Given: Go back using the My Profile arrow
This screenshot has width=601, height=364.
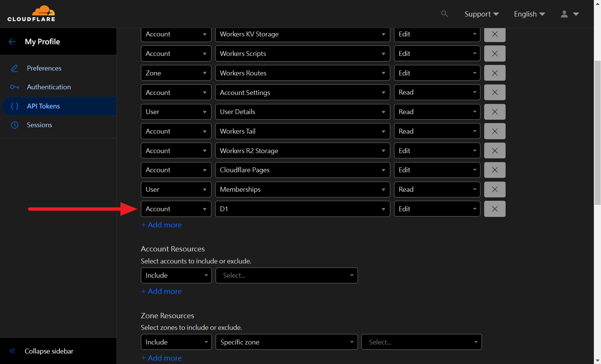Looking at the screenshot, I should pos(12,42).
